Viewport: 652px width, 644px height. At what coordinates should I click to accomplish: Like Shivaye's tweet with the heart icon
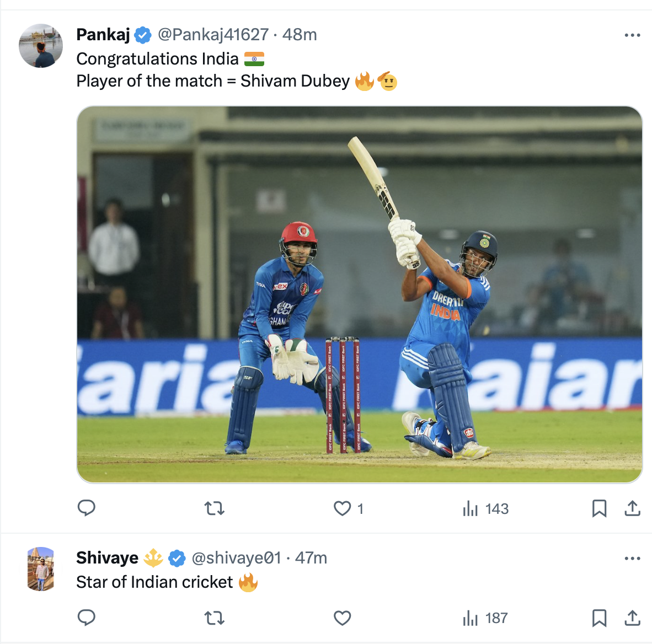[x=342, y=618]
